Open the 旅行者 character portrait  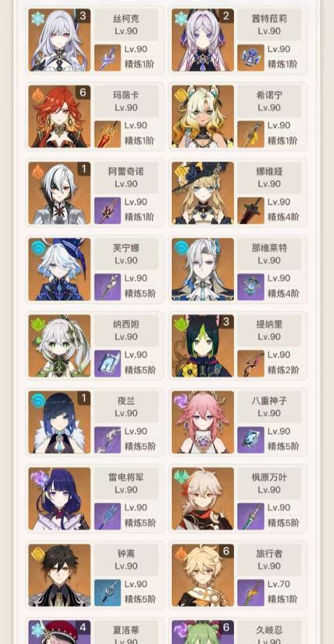click(203, 575)
